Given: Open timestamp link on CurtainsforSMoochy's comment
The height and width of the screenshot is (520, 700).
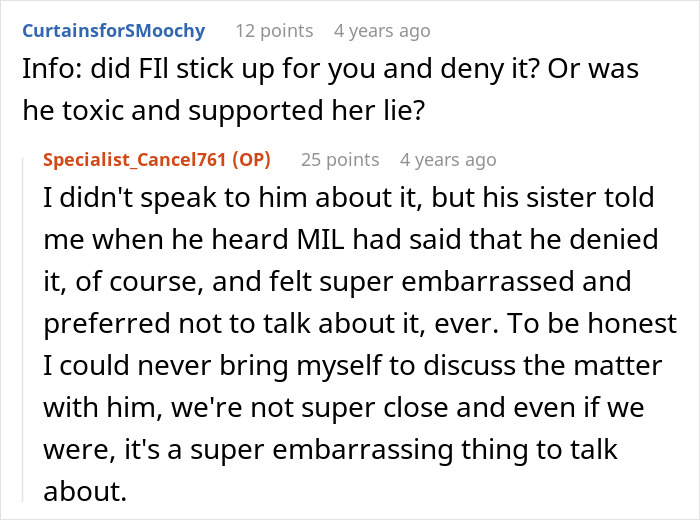Looking at the screenshot, I should pyautogui.click(x=382, y=31).
